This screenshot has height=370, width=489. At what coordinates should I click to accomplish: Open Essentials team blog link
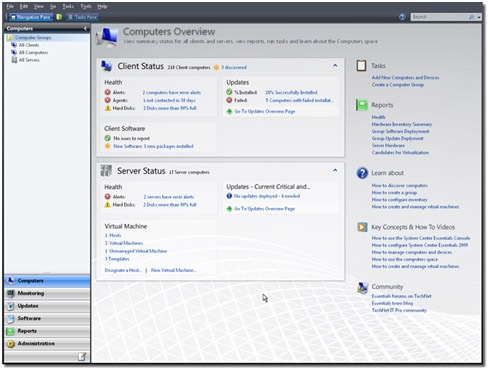[x=392, y=303]
